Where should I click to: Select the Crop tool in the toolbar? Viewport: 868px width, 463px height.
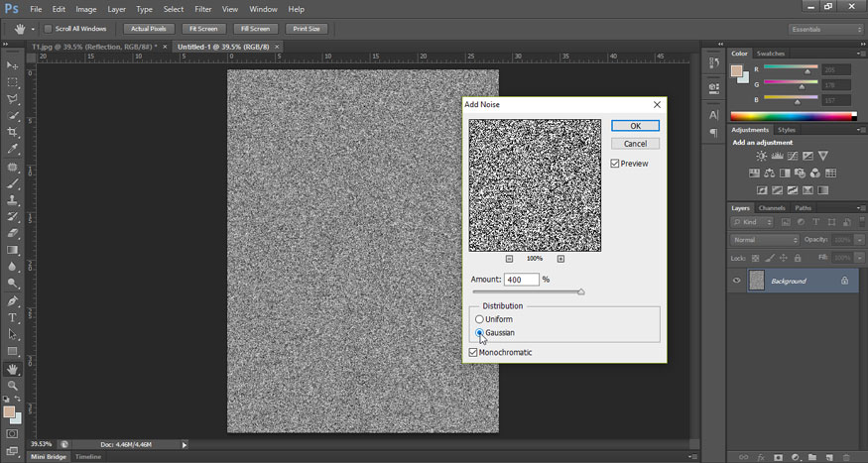point(13,132)
